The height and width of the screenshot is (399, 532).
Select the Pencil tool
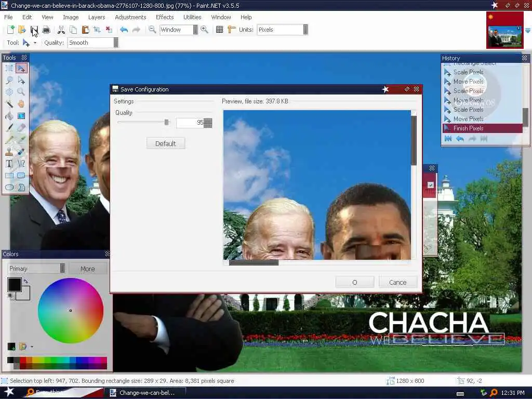[x=9, y=139]
